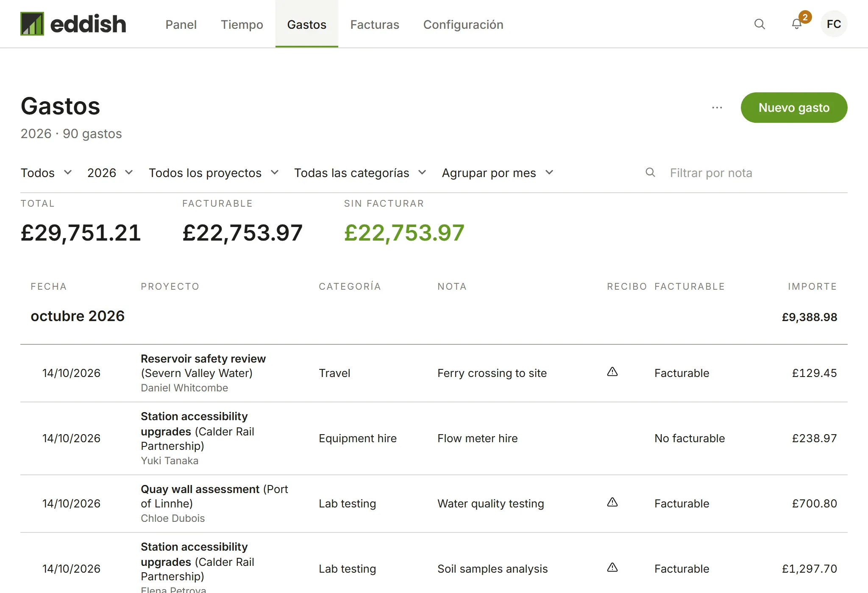
Task: Click receipt warning icon for Water quality testing
Action: [612, 502]
